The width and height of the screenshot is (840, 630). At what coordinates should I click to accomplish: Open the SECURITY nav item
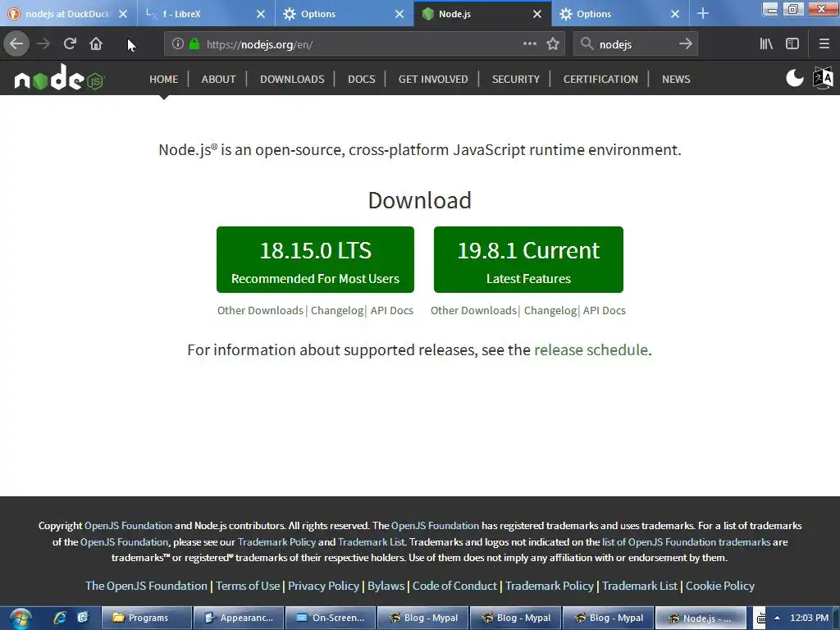tap(516, 80)
